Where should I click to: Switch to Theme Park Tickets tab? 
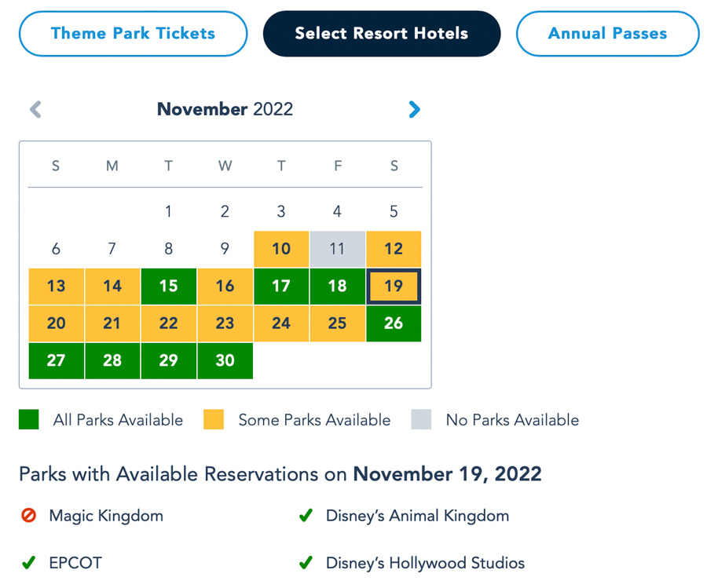[x=133, y=34]
